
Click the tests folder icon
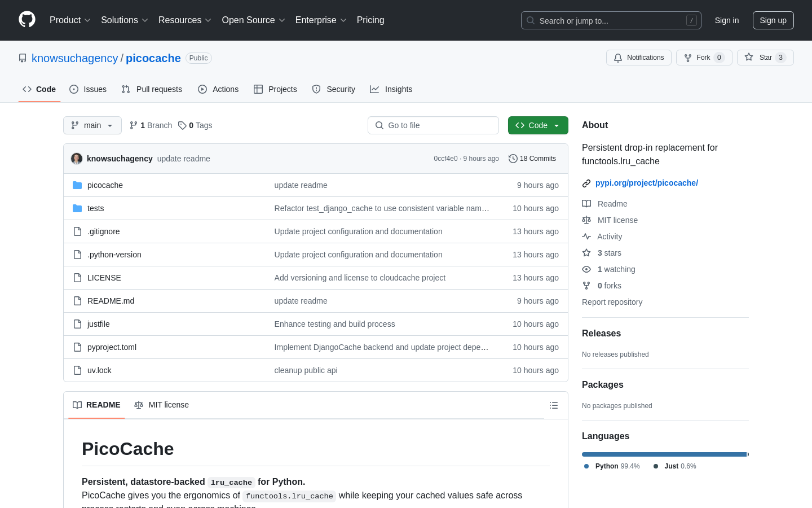(77, 208)
